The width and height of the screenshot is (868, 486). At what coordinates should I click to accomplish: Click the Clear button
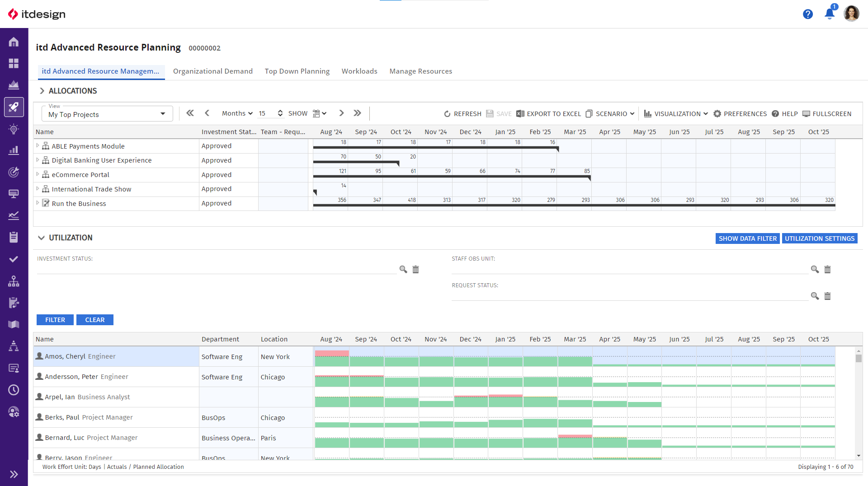(x=95, y=320)
